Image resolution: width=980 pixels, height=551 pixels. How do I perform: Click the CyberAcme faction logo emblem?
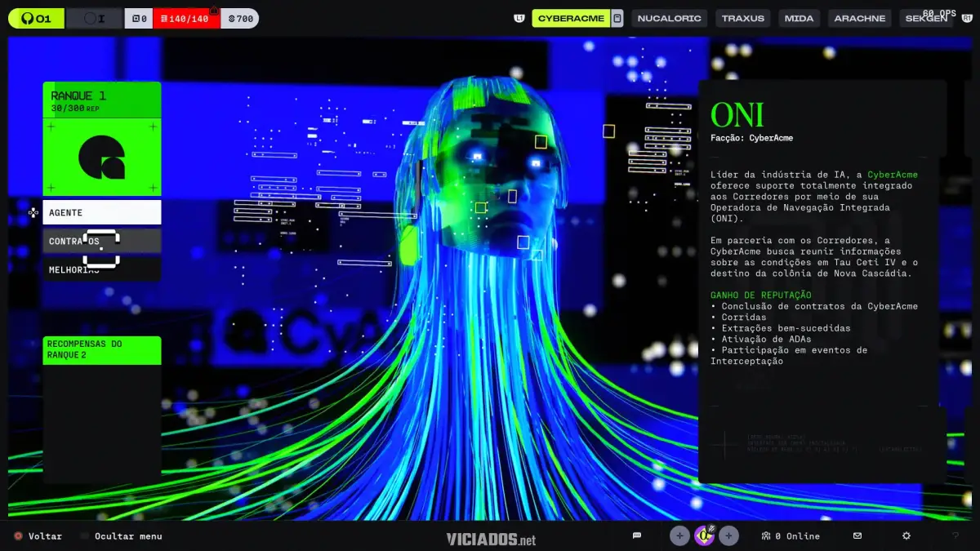(x=102, y=157)
